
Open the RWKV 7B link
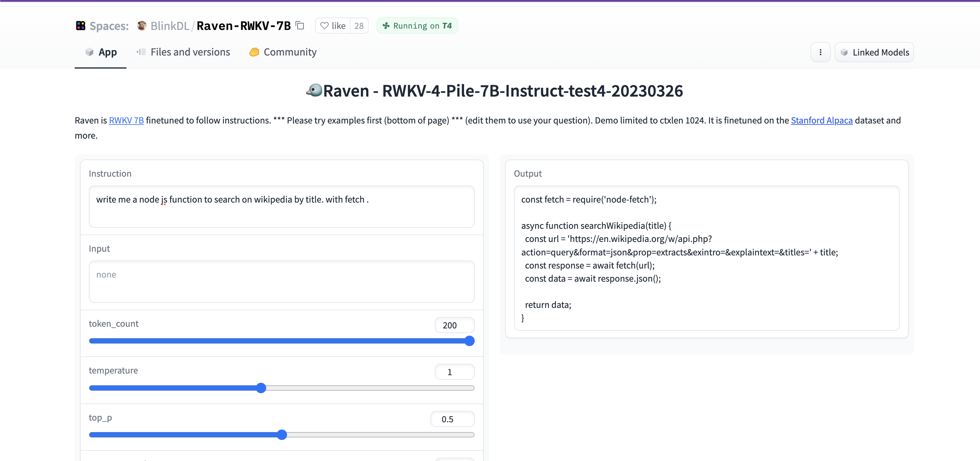coord(126,120)
